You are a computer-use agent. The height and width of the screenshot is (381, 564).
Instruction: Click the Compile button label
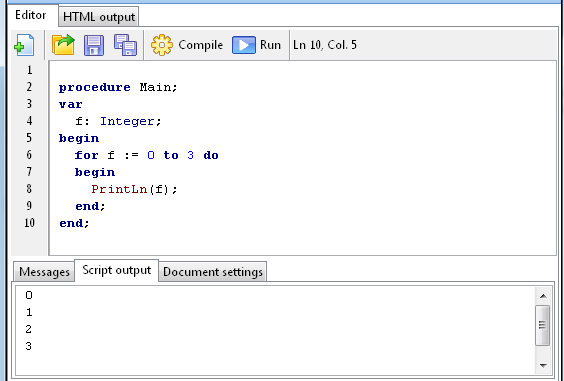coord(201,45)
